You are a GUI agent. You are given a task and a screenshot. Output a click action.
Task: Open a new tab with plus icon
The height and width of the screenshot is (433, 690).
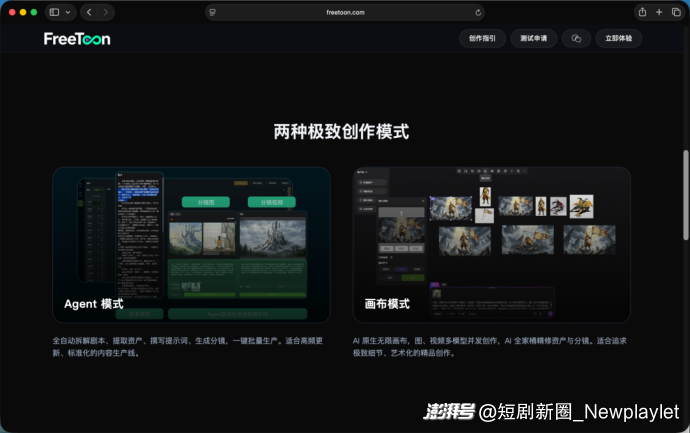pyautogui.click(x=659, y=12)
